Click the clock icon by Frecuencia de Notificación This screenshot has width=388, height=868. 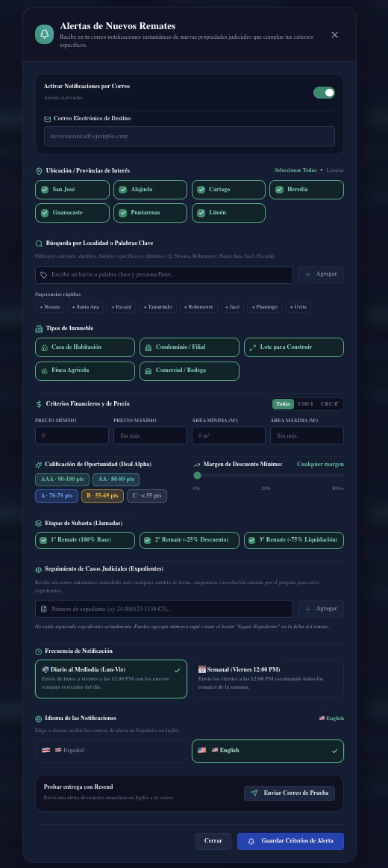click(39, 651)
